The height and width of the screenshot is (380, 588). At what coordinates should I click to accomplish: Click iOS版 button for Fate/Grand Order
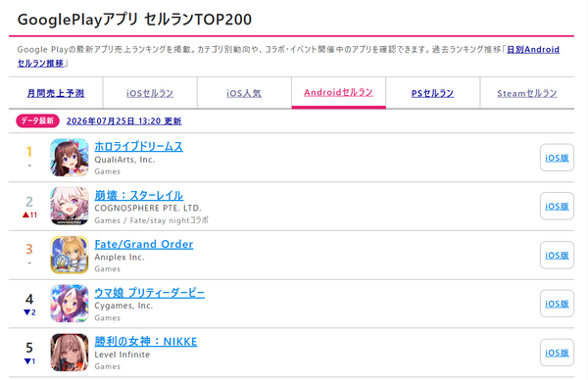click(557, 255)
